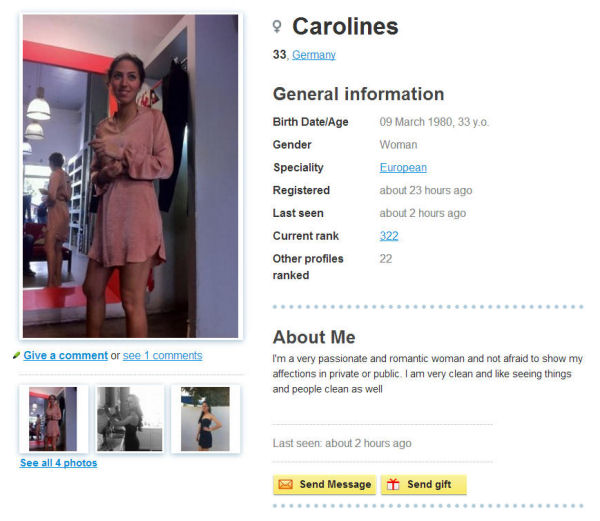Click the General information heading
Screen dimensions: 600x521
pyautogui.click(x=358, y=94)
